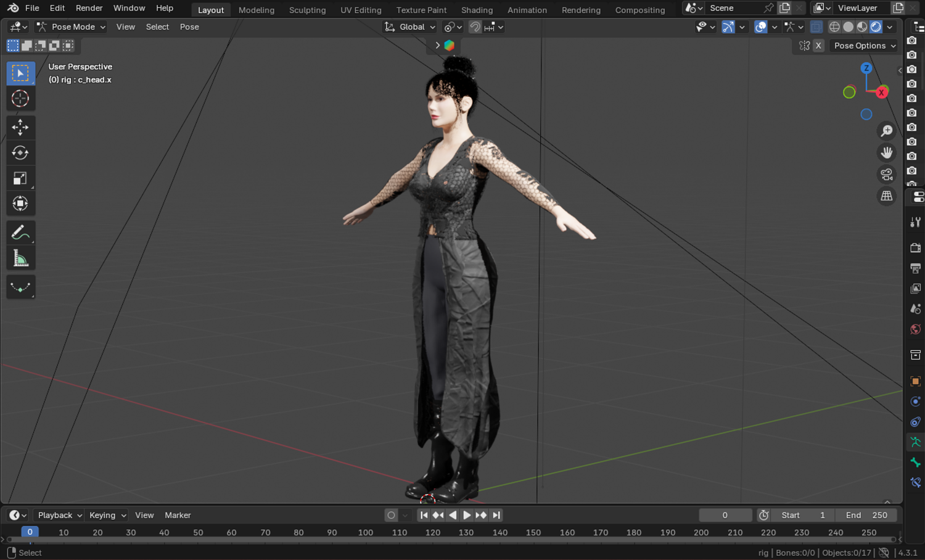Switch to the Sculpting workspace tab
This screenshot has height=560, width=925.
tap(307, 10)
